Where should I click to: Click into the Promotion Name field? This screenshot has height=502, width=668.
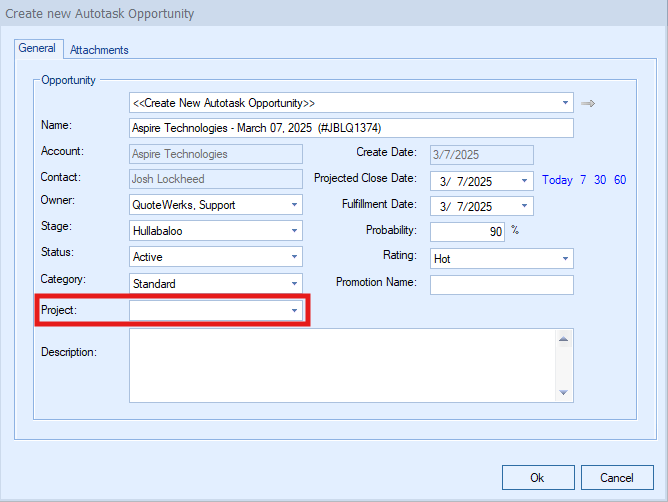coord(501,285)
